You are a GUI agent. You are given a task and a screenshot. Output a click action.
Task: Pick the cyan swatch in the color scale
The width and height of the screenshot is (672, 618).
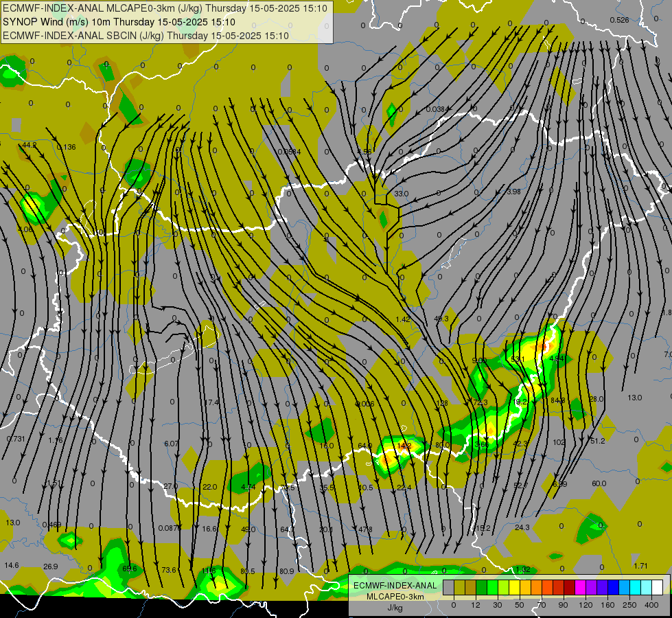pyautogui.click(x=635, y=587)
